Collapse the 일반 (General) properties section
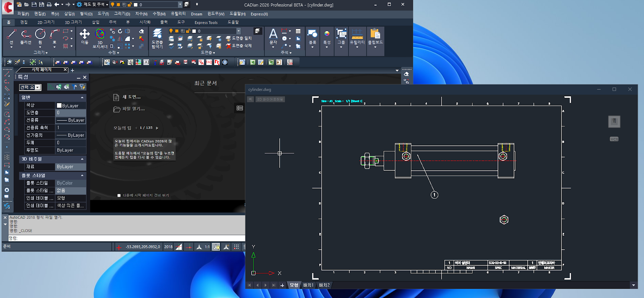 point(82,97)
